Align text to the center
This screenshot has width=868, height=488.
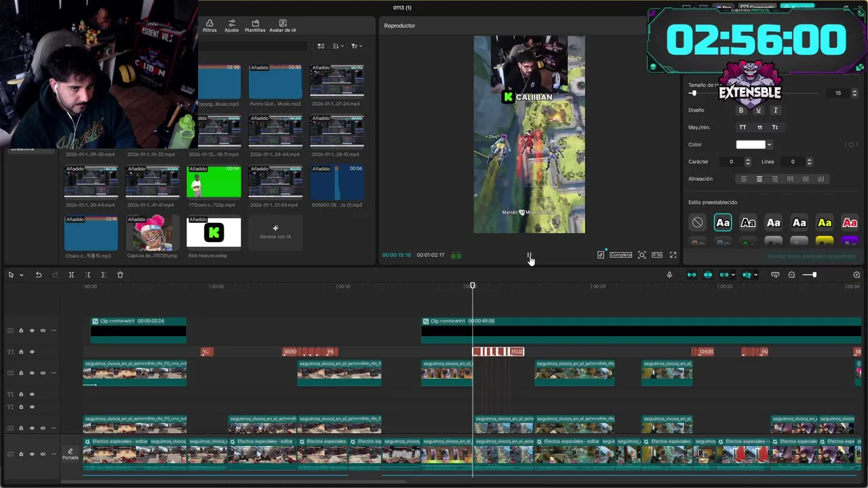pos(759,179)
